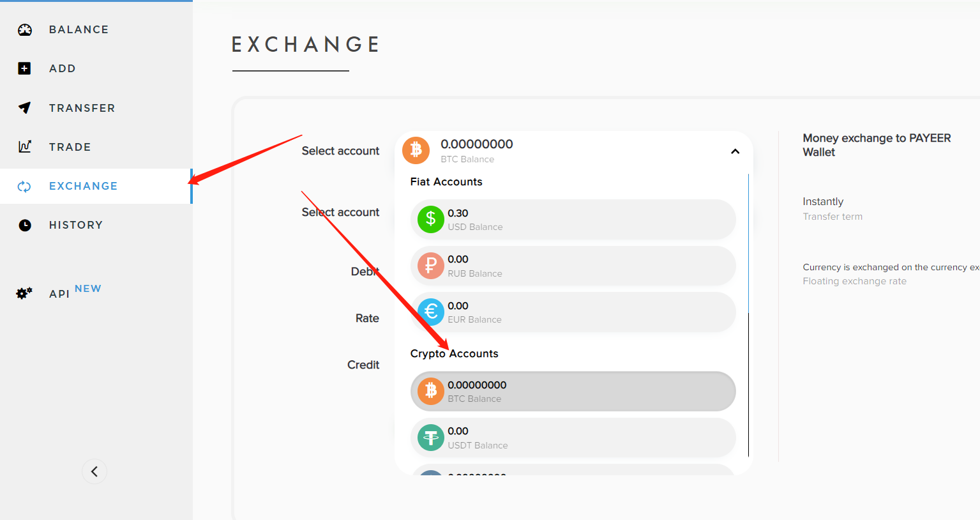
Task: Click the Add plus icon
Action: (x=24, y=68)
